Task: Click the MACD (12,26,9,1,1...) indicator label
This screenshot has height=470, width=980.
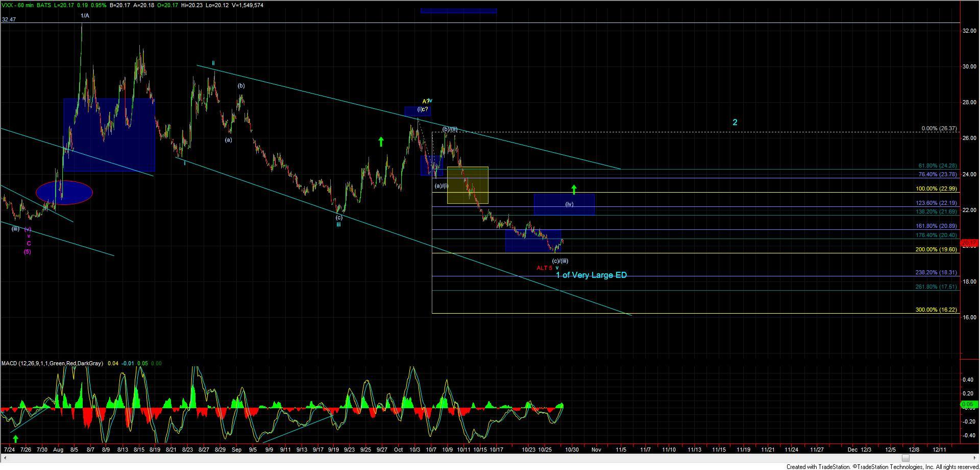Action: [x=52, y=363]
